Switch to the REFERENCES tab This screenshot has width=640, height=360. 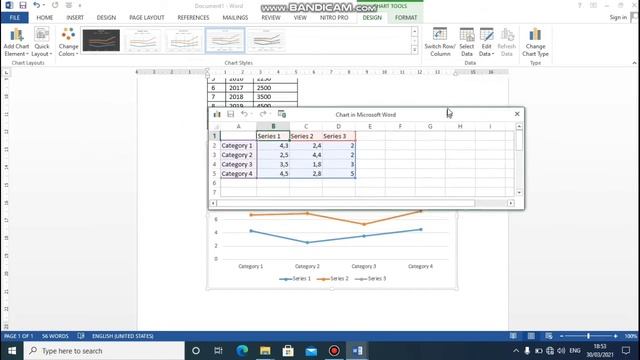[193, 18]
